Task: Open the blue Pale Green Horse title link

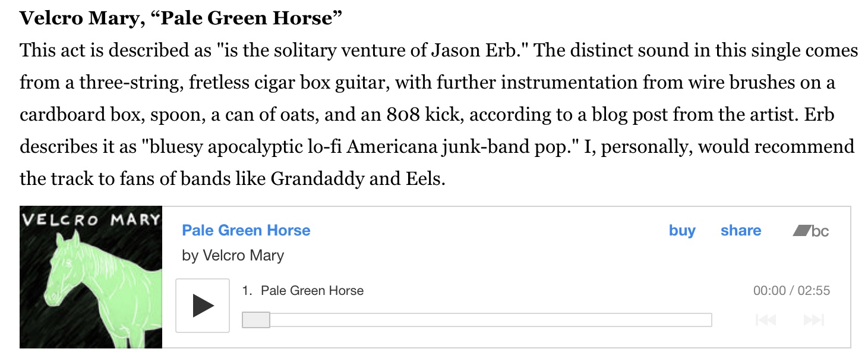Action: click(246, 231)
